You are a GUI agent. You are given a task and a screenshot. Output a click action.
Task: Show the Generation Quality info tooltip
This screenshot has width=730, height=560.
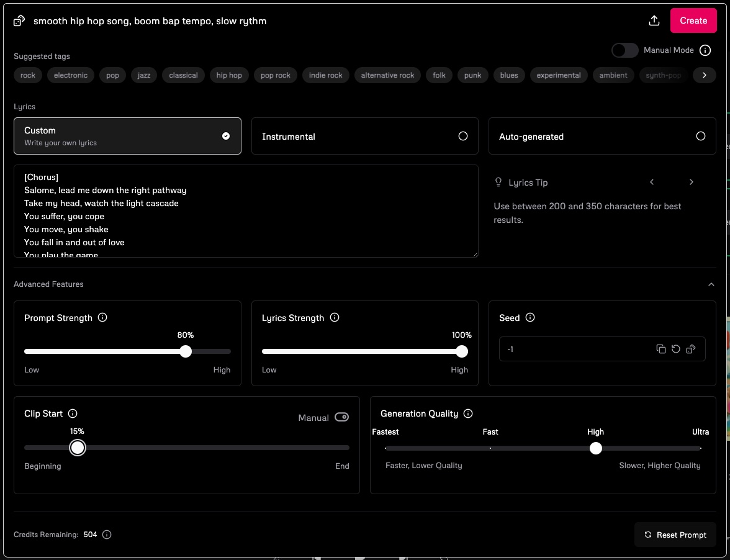(x=469, y=413)
